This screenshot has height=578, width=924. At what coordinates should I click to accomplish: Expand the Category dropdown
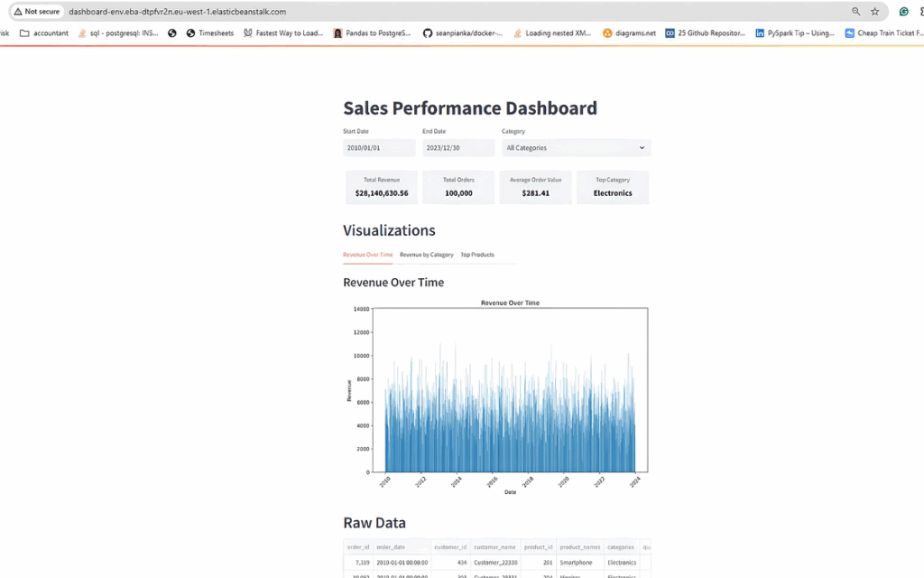click(x=577, y=147)
